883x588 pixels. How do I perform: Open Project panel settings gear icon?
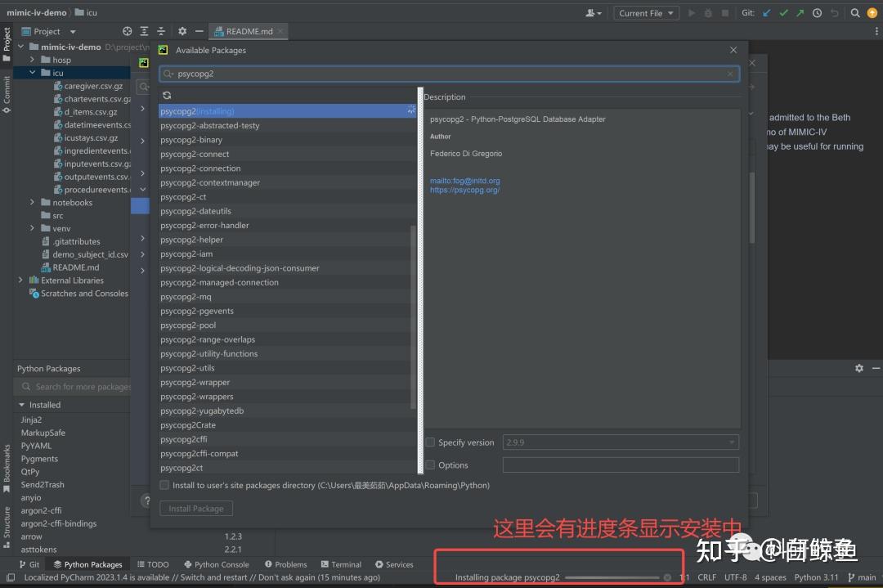182,30
